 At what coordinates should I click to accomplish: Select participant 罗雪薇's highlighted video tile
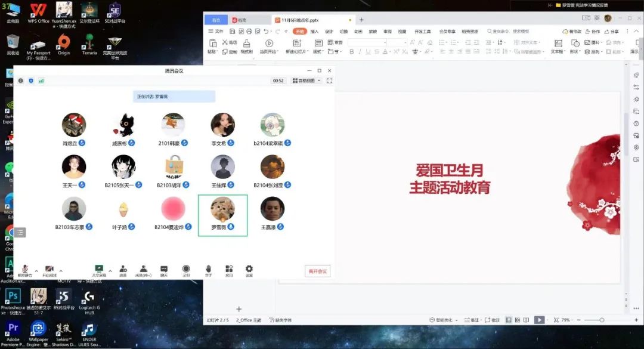point(222,215)
